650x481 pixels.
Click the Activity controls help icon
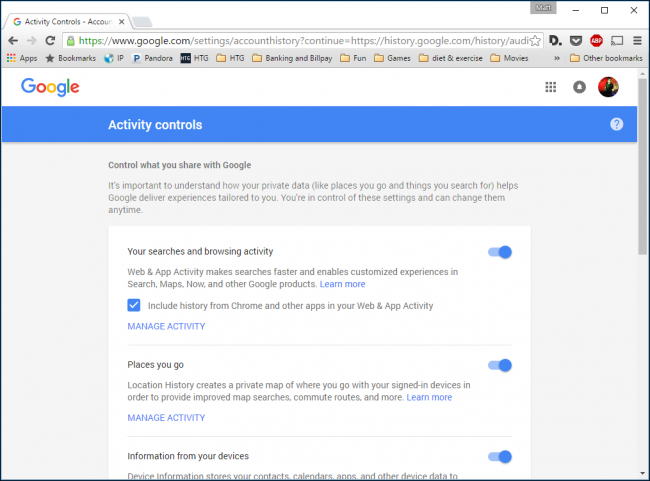tap(616, 124)
